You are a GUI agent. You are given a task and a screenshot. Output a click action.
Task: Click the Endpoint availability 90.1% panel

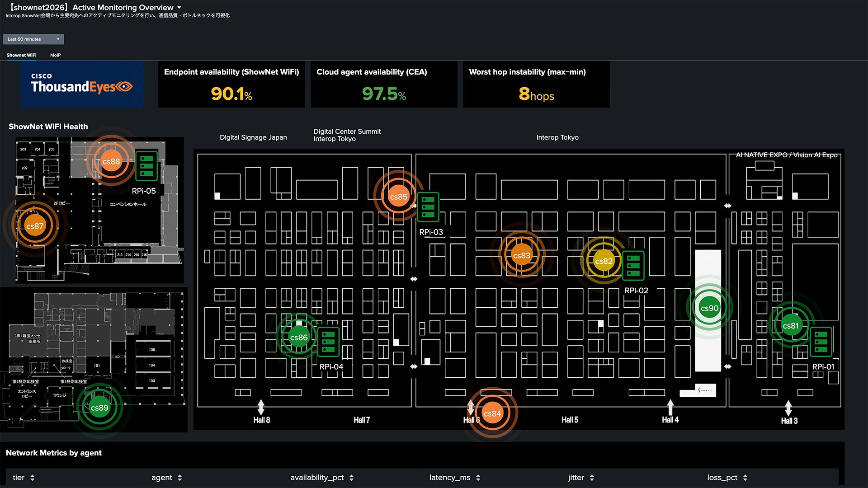coord(231,84)
